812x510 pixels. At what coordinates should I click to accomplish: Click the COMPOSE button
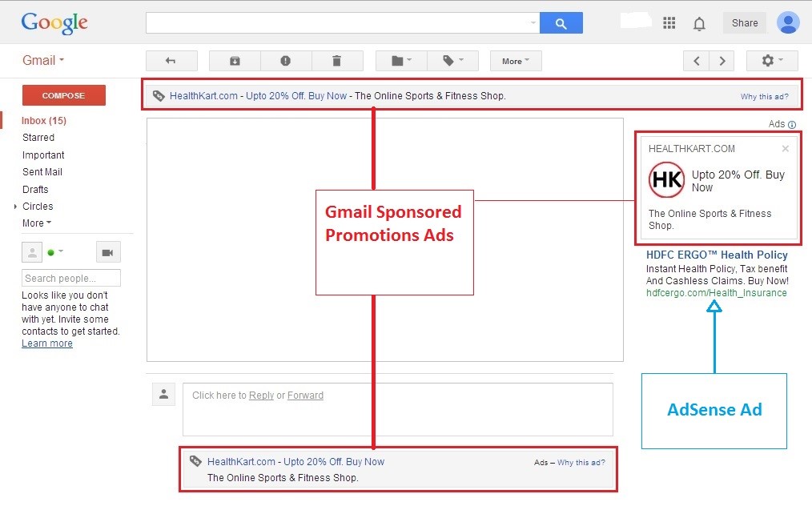pos(64,95)
